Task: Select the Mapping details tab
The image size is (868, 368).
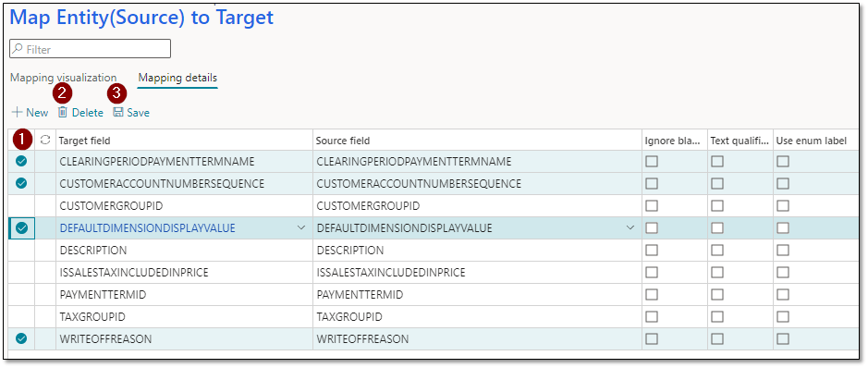Action: pos(177,78)
